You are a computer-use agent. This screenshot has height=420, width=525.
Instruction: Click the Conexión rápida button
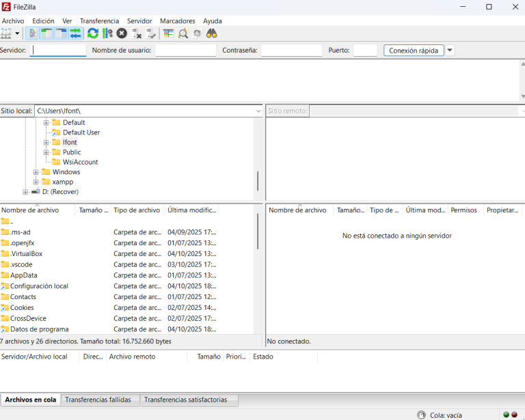pyautogui.click(x=414, y=51)
